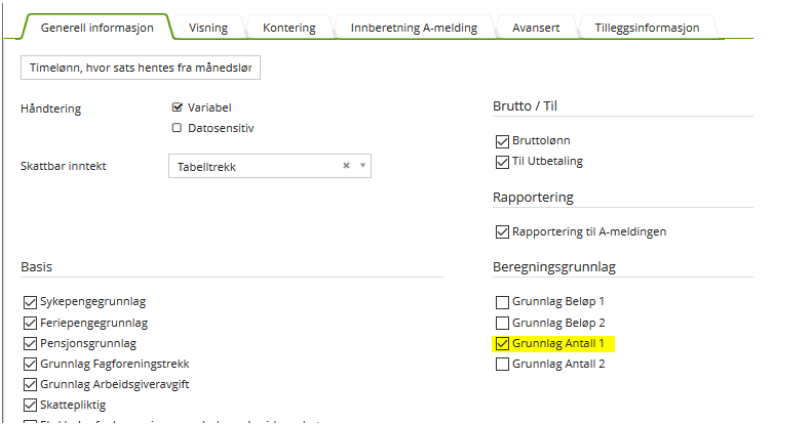Click the Basis section heading
804x427 pixels.
pyautogui.click(x=36, y=267)
